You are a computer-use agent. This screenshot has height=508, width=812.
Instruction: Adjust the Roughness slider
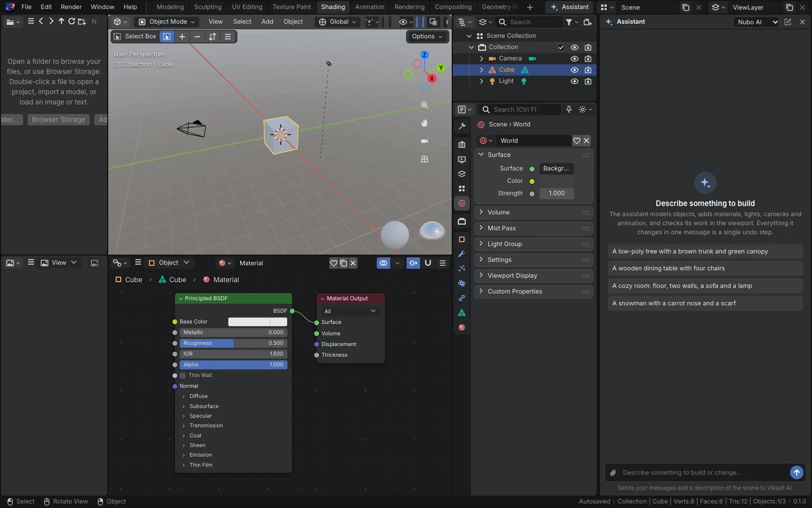[233, 343]
